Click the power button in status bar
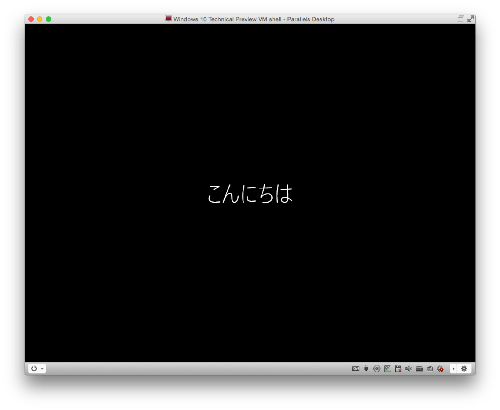 pos(34,368)
